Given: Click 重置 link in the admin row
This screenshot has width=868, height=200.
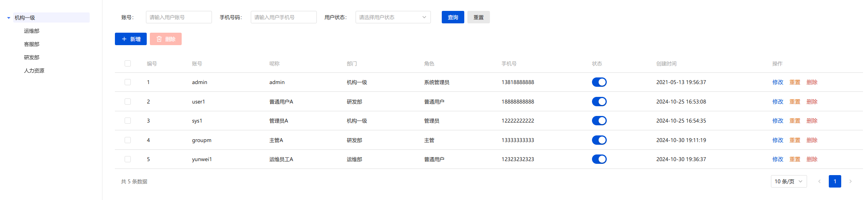Looking at the screenshot, I should pyautogui.click(x=795, y=82).
